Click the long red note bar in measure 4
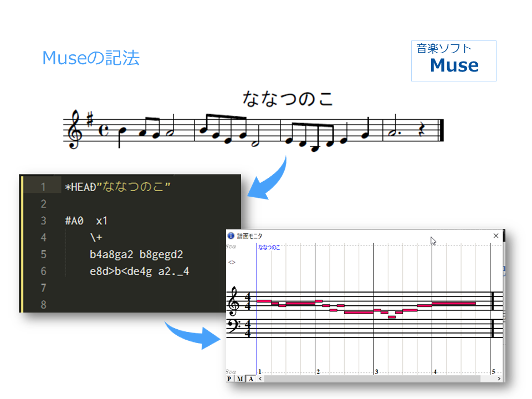The width and height of the screenshot is (532, 399). 454,303
